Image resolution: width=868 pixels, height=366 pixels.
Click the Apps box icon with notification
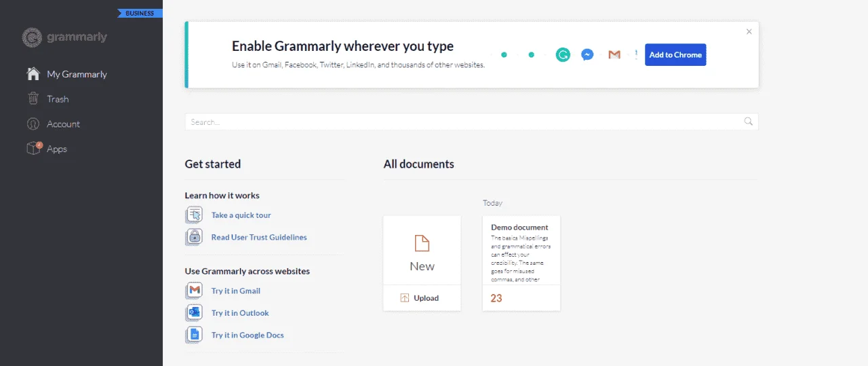(x=33, y=148)
